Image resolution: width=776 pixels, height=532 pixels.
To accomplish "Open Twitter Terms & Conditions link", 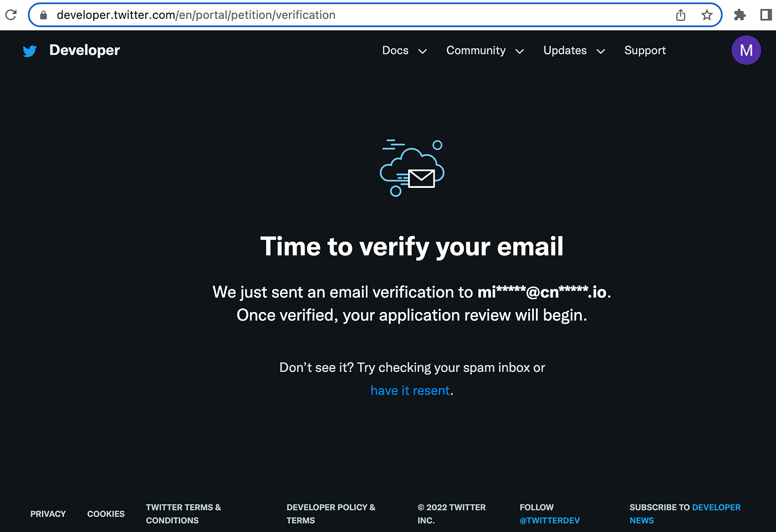I will (183, 514).
